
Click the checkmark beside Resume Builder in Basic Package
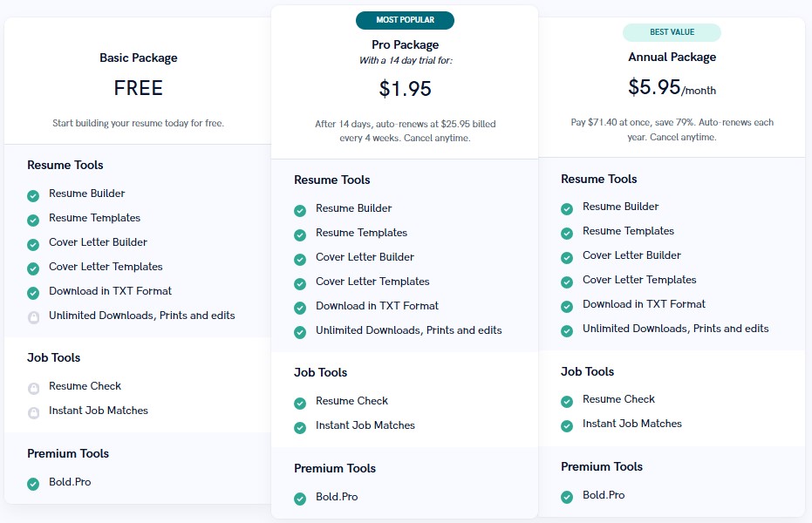tap(33, 194)
